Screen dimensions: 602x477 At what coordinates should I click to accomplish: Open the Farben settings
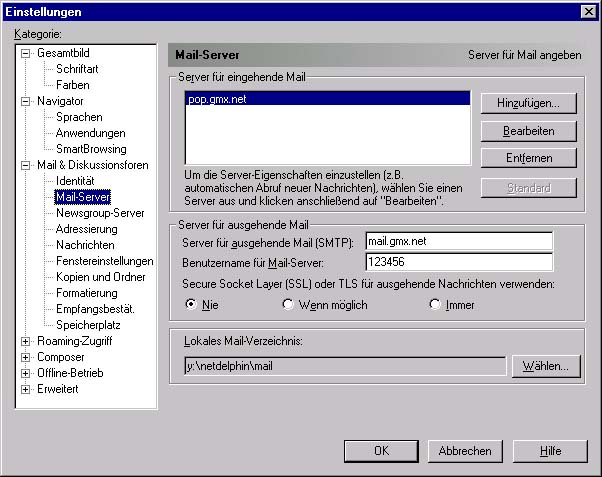point(73,85)
